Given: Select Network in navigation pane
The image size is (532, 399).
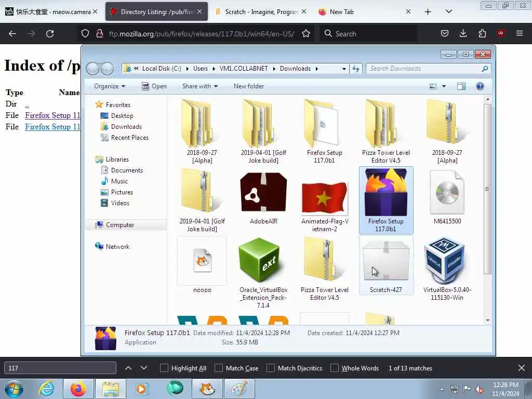Looking at the screenshot, I should [x=112, y=247].
